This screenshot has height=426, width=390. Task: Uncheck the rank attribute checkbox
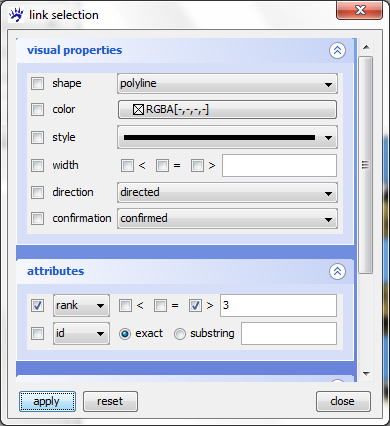coord(37,305)
